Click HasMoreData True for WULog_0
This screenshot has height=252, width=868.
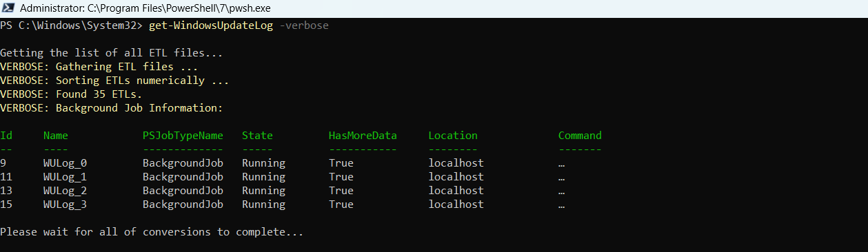pos(341,163)
